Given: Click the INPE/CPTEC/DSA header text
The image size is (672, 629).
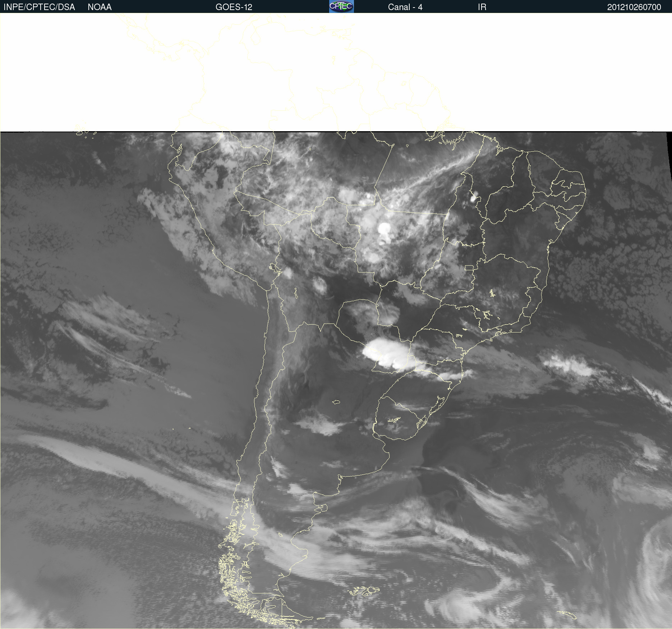Looking at the screenshot, I should coord(39,7).
